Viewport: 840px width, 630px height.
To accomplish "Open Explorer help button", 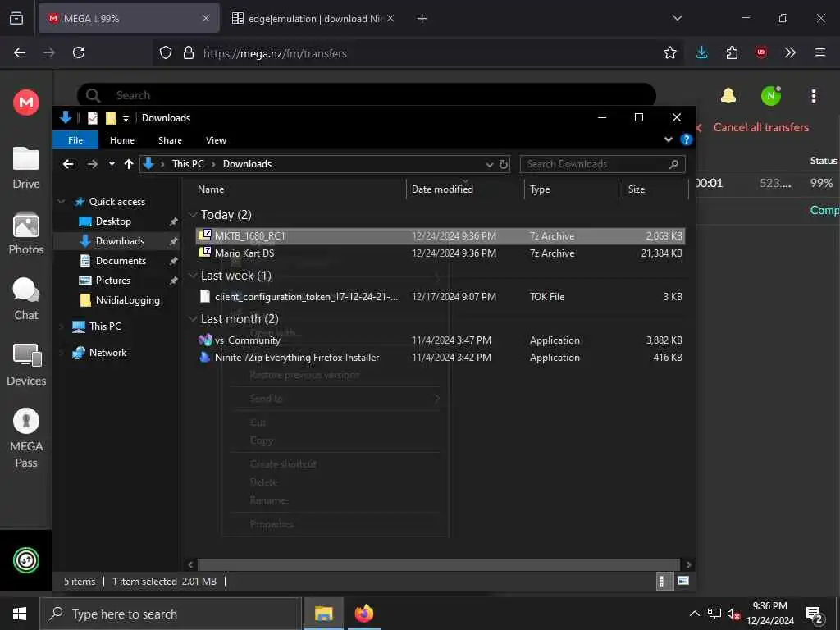I will 687,139.
